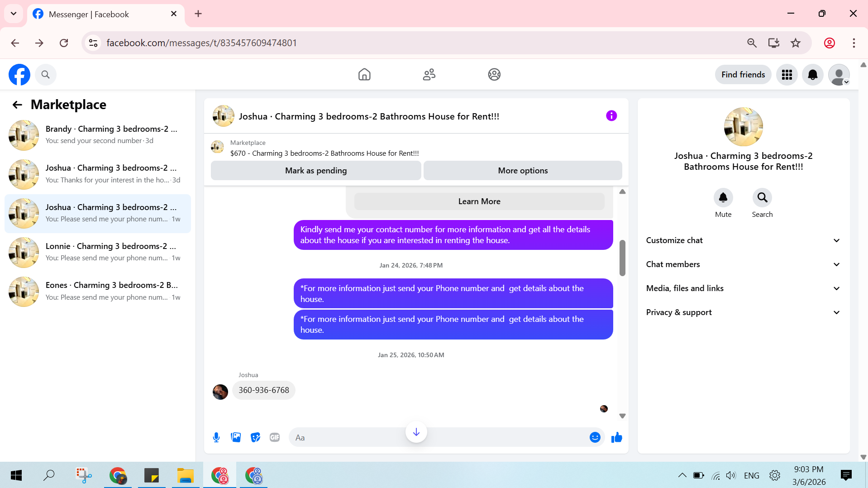Open Lonnie's Marketplace conversation

tap(97, 252)
